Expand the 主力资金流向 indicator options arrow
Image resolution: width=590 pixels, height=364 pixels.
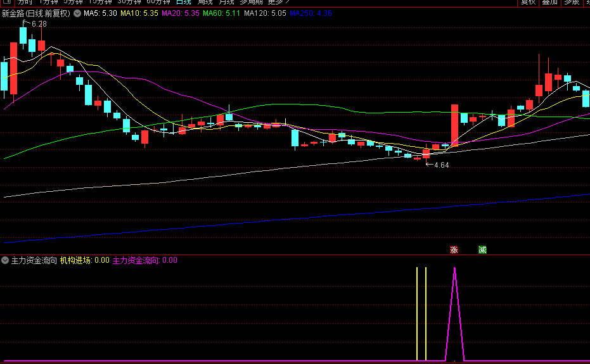pos(5,260)
